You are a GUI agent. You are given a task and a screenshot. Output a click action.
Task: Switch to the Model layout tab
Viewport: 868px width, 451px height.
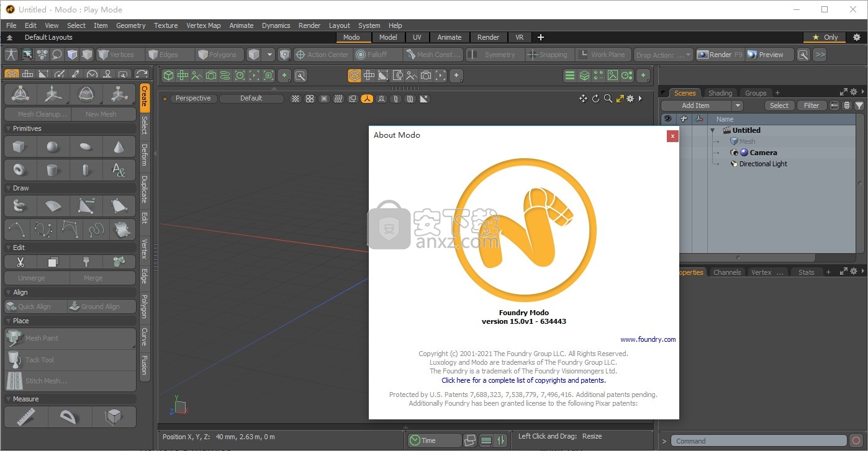point(388,37)
